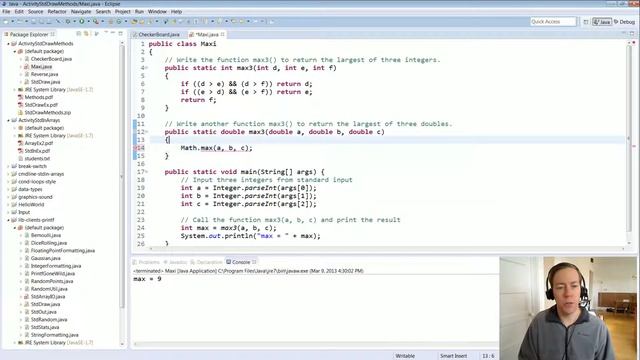Expand the data-types project

coord(8,189)
